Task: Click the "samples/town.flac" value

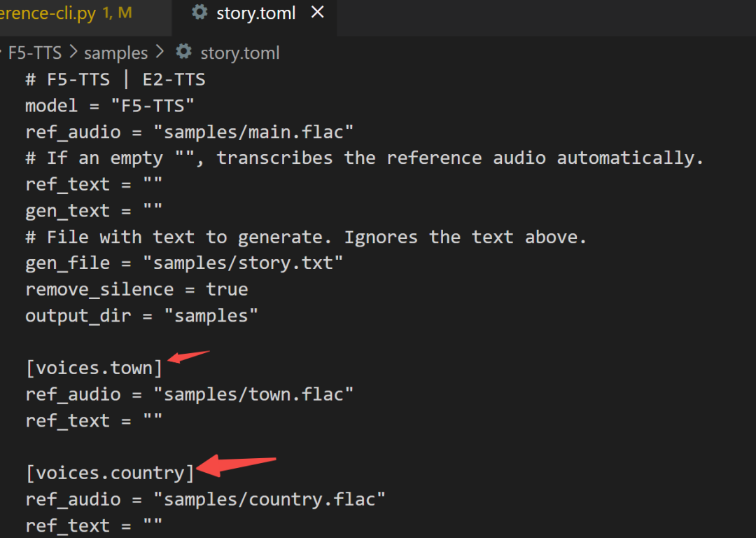Action: [253, 394]
